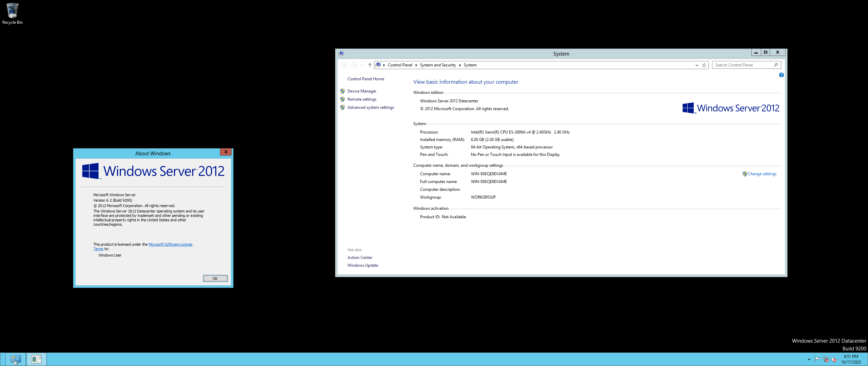Click the Server Manager taskbar icon
Screen dimensions: 868x366
pos(15,359)
